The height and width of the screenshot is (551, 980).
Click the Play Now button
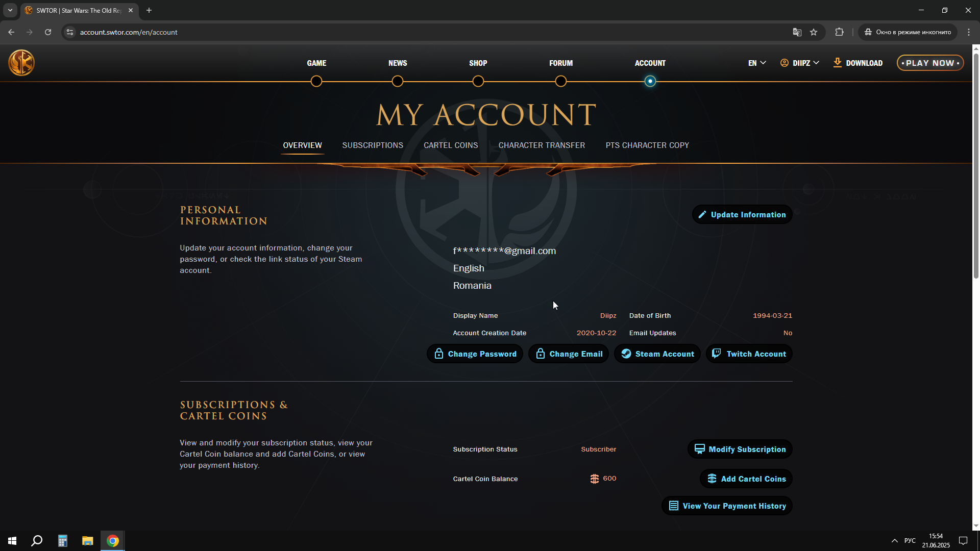(x=930, y=63)
